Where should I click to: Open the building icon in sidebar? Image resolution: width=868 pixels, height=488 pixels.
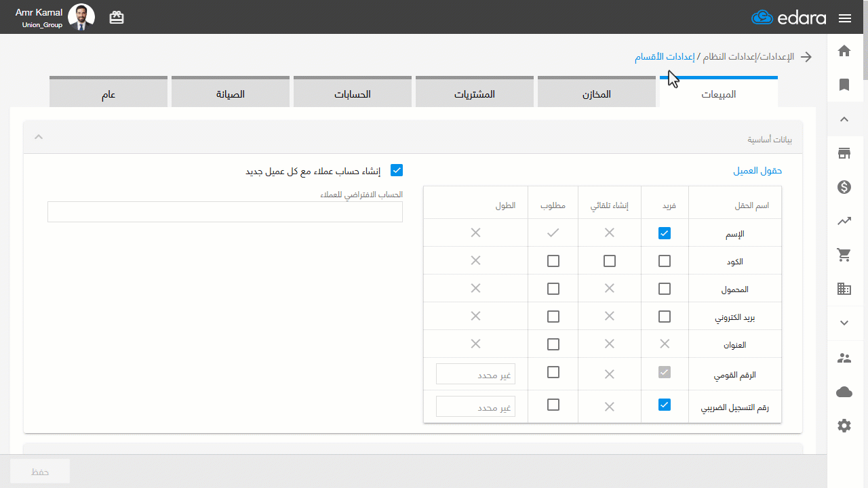[x=844, y=289]
